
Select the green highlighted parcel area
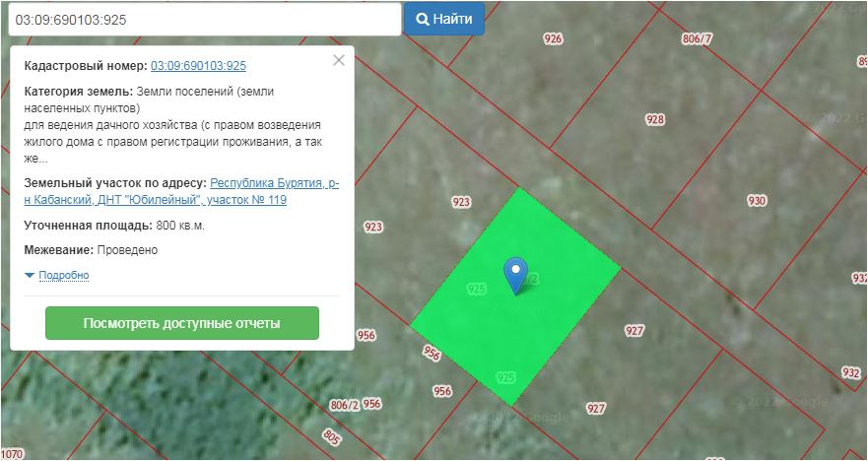point(552,315)
